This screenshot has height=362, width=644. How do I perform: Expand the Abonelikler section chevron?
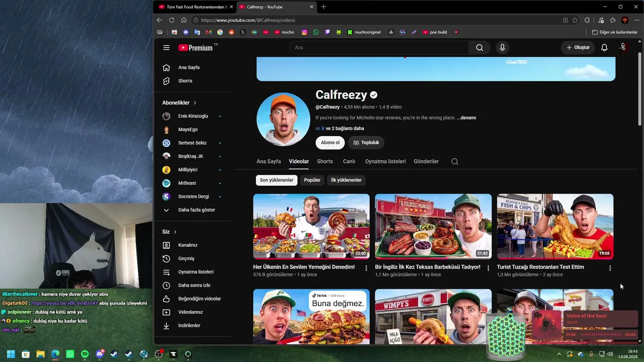coord(195,103)
